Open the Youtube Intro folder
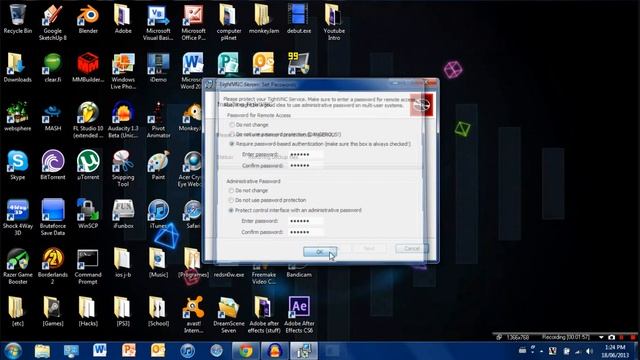 point(334,22)
